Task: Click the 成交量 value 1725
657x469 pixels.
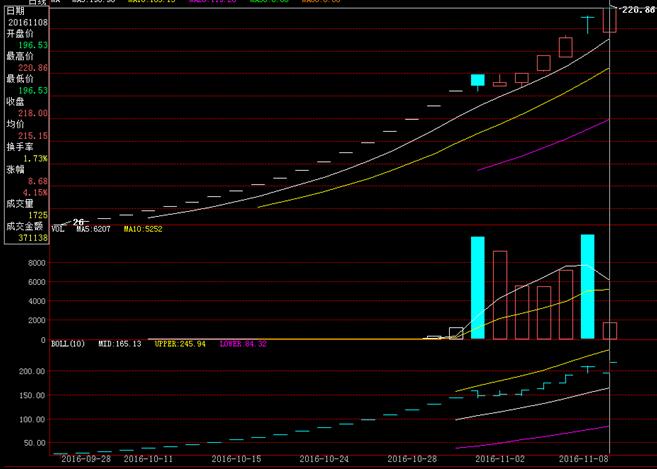Action: (38, 215)
